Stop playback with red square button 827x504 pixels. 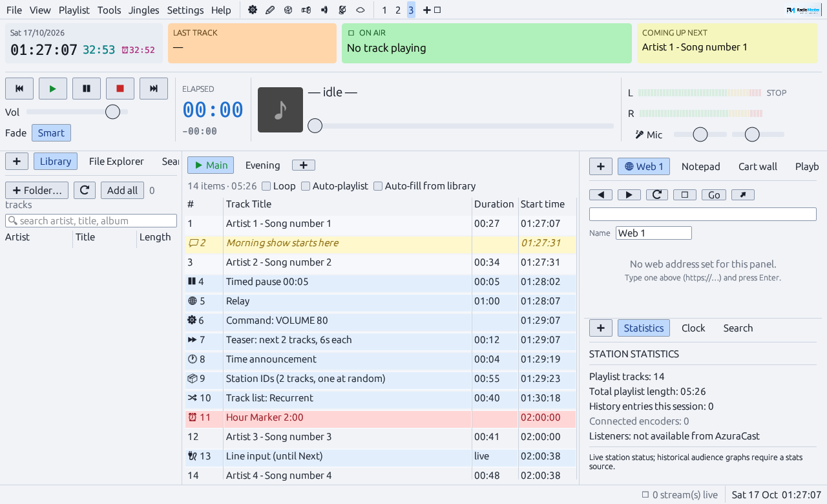(120, 89)
